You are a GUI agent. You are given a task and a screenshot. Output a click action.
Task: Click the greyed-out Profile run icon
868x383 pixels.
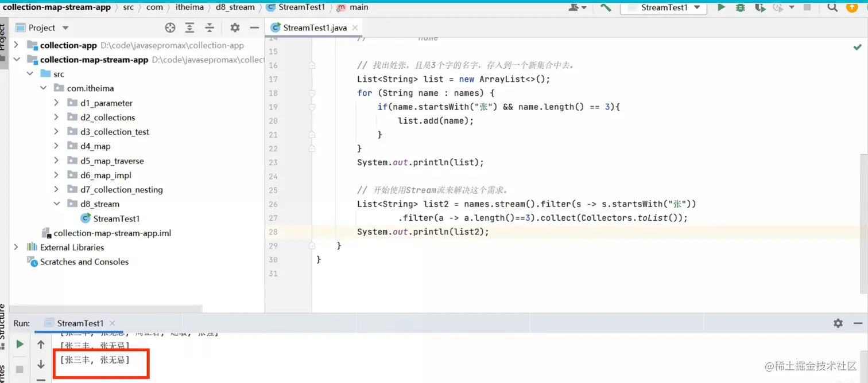click(x=778, y=7)
